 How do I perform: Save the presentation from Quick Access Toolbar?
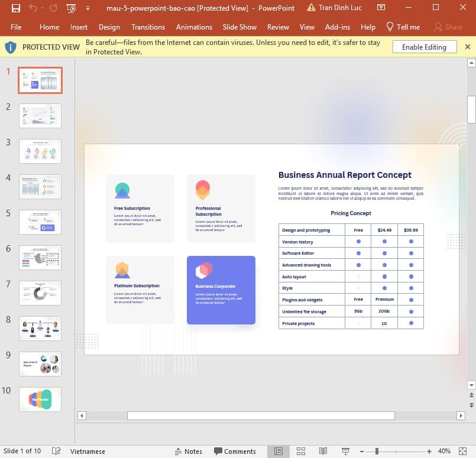(x=15, y=8)
